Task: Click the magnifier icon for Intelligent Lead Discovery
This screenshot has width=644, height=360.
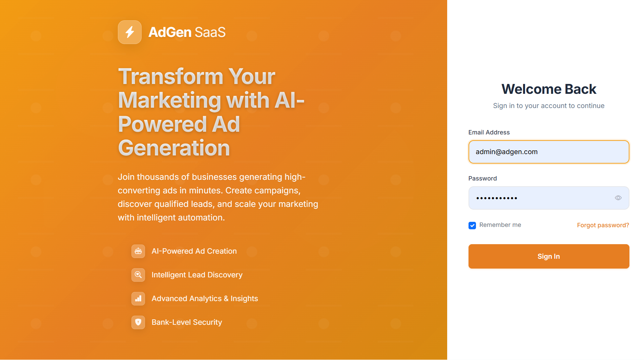Action: pos(138,275)
